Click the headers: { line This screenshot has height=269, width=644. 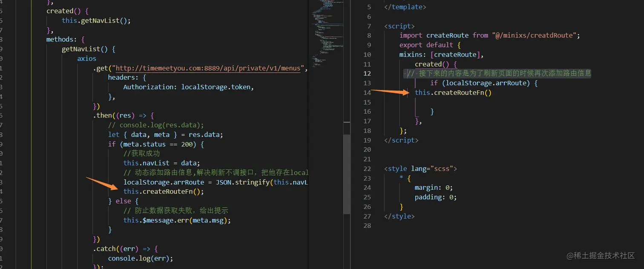point(127,78)
